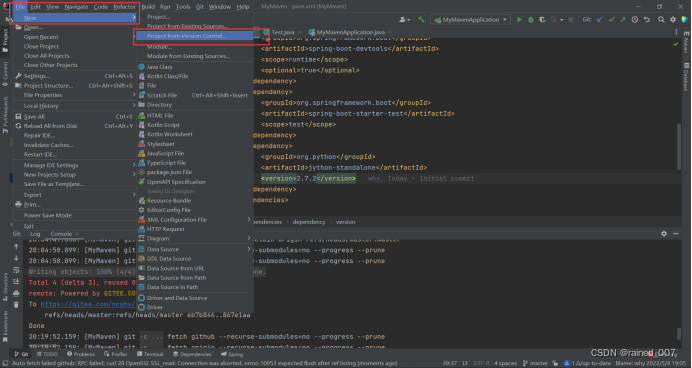Viewport: 692px width, 368px height.
Task: Expand Open Recent submenu
Action: coord(75,37)
